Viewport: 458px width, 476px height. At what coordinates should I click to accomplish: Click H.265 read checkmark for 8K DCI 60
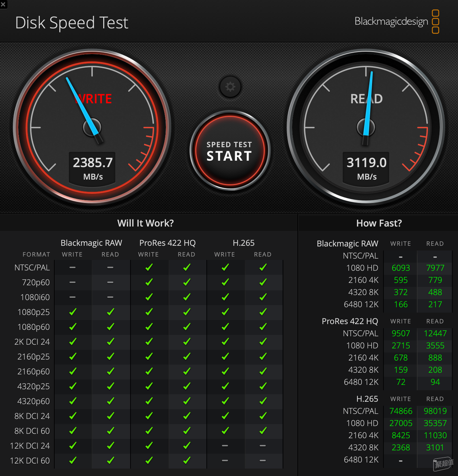263,431
